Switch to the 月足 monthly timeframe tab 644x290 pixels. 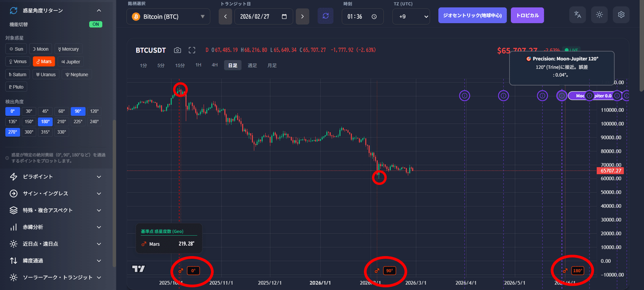272,65
